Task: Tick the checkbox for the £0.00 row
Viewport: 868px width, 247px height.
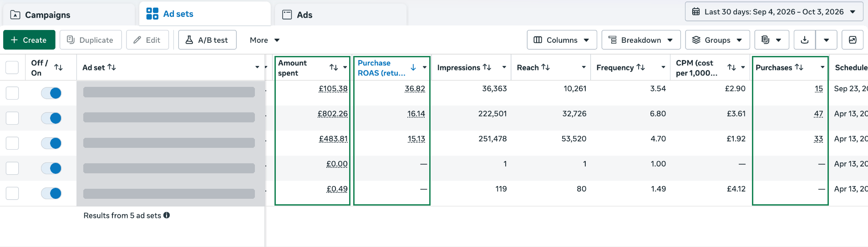Action: pos(12,168)
